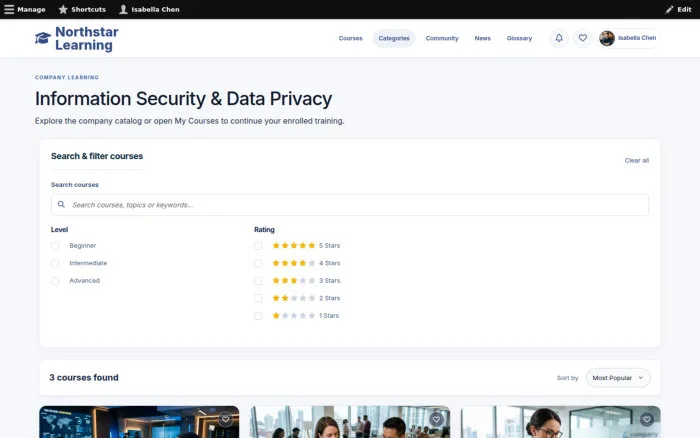Check the 3 Stars rating checkbox
Screen dimensions: 700x438
[x=258, y=281]
